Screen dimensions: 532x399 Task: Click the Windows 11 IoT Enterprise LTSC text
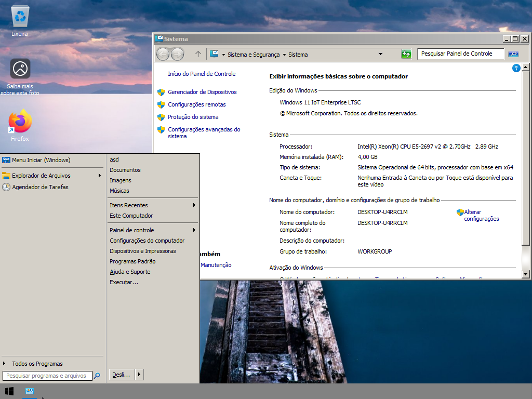pyautogui.click(x=320, y=102)
